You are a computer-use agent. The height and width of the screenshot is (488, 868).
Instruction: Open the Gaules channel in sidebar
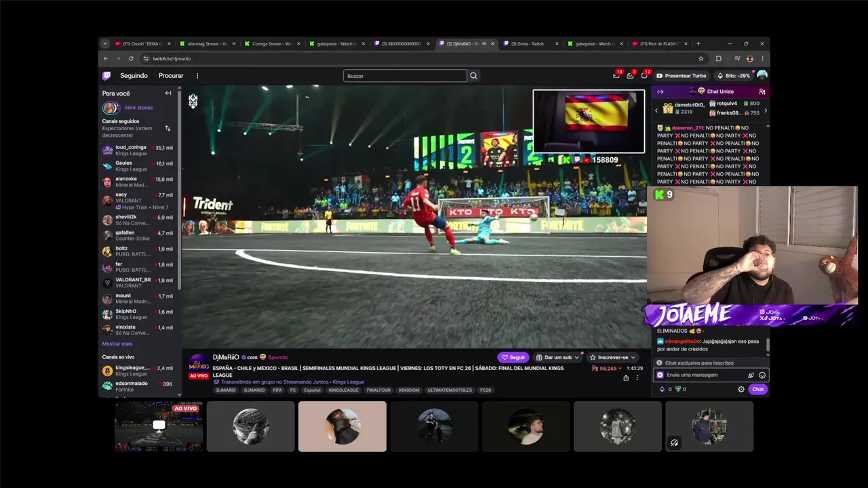click(138, 166)
